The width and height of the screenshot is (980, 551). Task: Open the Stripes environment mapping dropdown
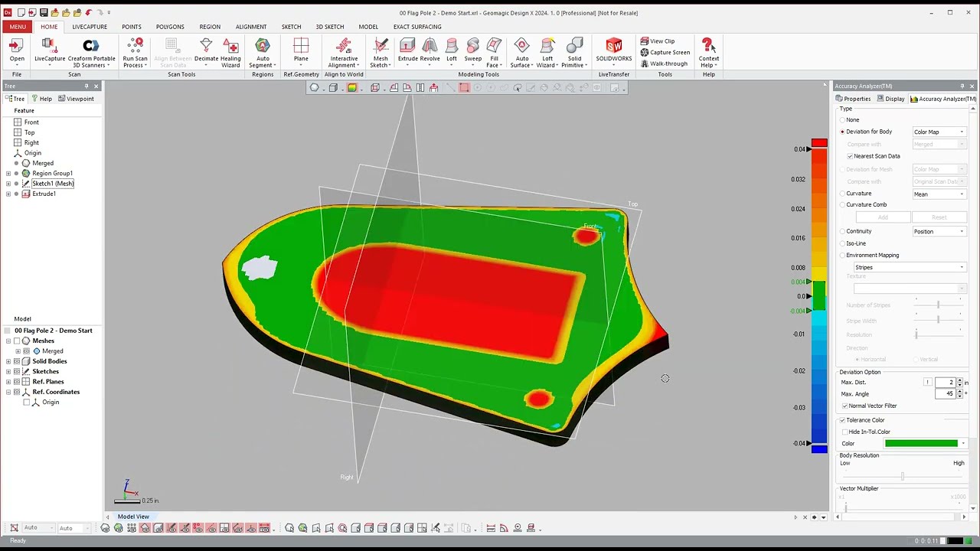910,267
